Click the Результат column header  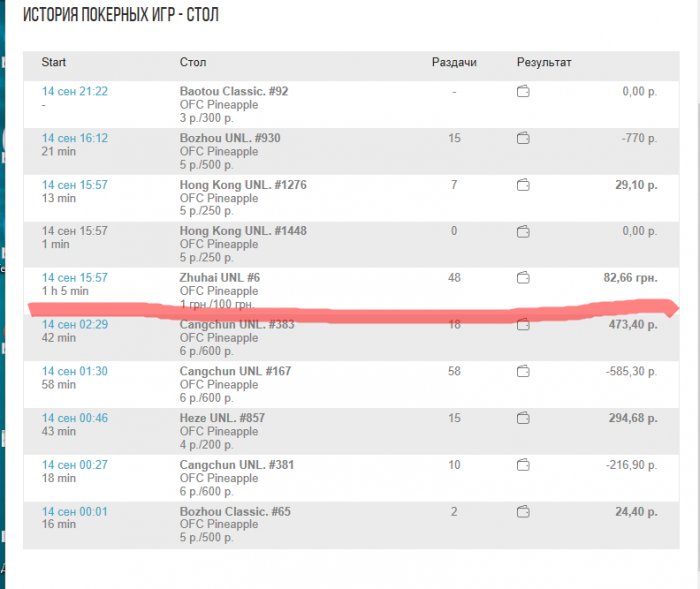pos(544,63)
